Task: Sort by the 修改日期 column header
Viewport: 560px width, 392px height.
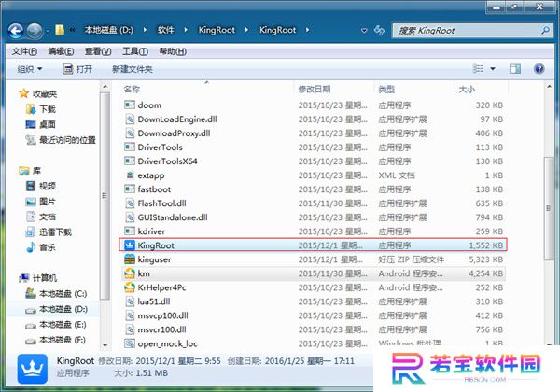Action: coord(315,89)
